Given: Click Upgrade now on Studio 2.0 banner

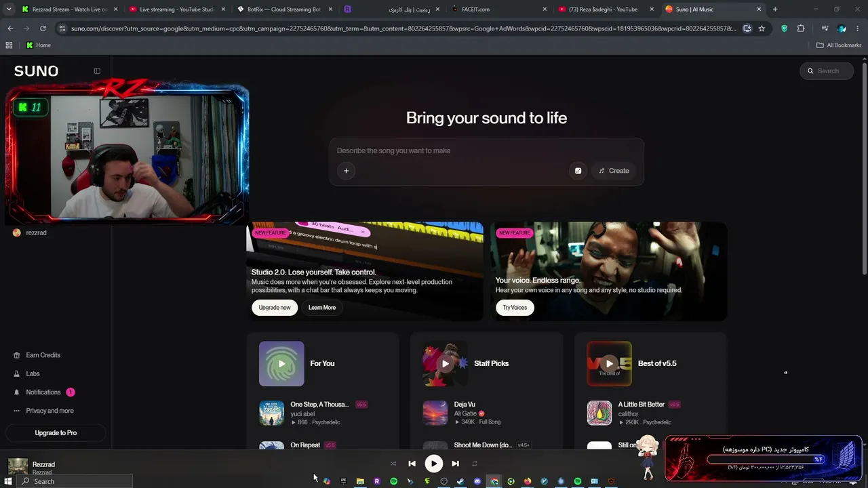Looking at the screenshot, I should click(275, 308).
